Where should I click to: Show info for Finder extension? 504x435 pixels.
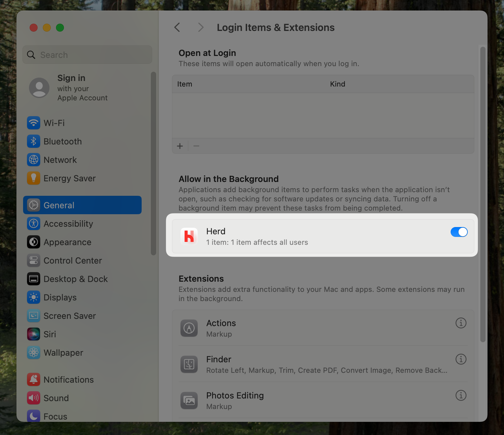click(461, 359)
